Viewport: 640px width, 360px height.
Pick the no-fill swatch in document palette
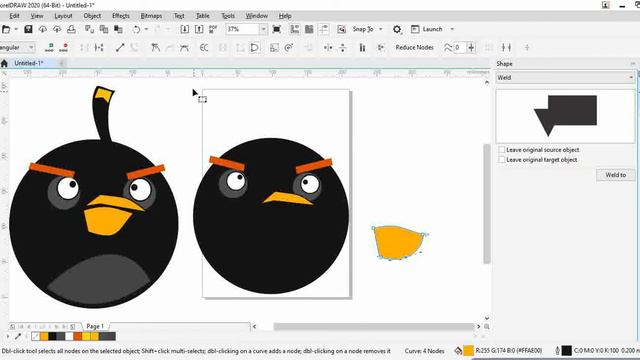(x=36, y=336)
